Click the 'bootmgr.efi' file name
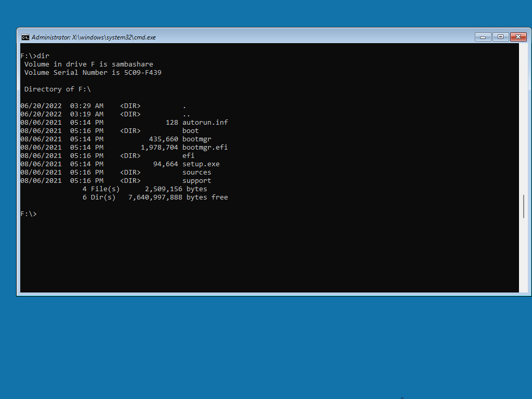This screenshot has height=399, width=532. [205, 147]
